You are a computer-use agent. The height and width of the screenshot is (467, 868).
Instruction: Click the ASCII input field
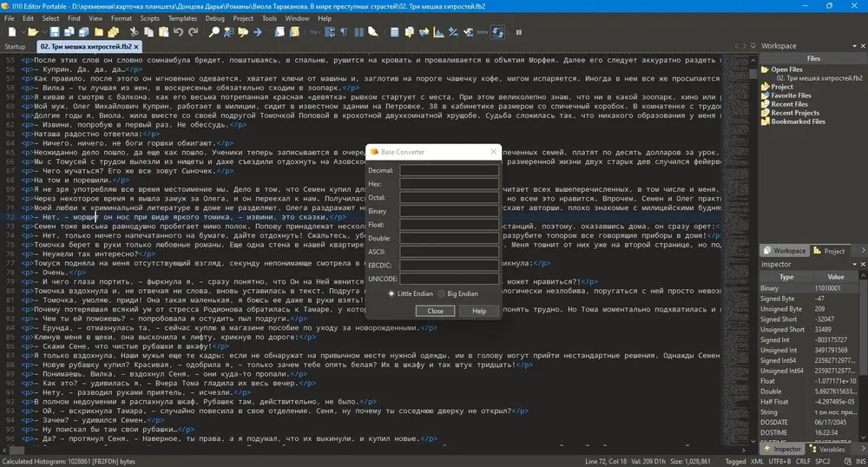pyautogui.click(x=449, y=252)
